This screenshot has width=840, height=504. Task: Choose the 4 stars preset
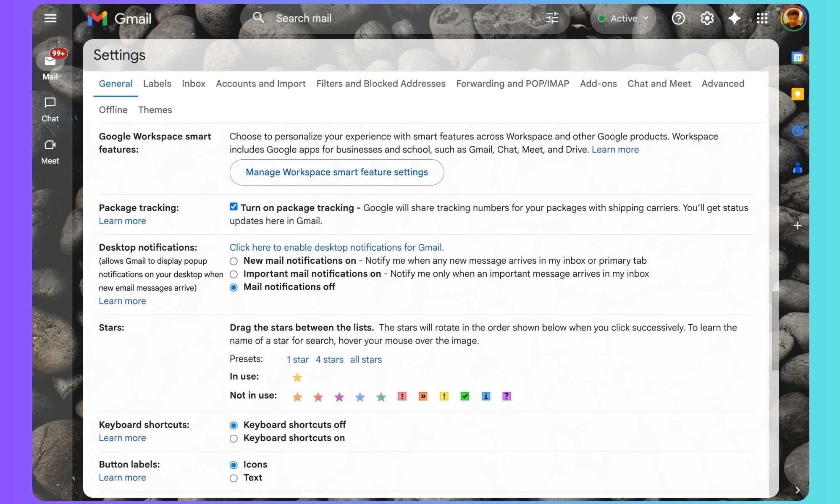pyautogui.click(x=329, y=360)
